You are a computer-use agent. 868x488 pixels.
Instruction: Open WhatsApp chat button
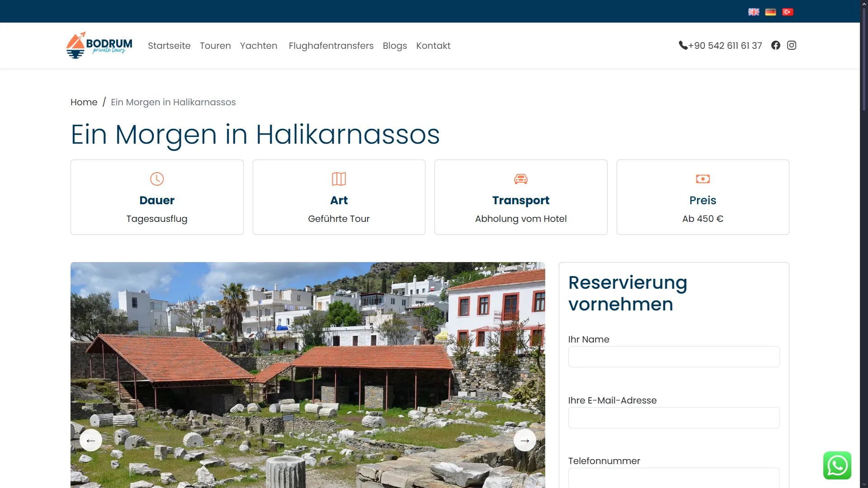(x=837, y=465)
